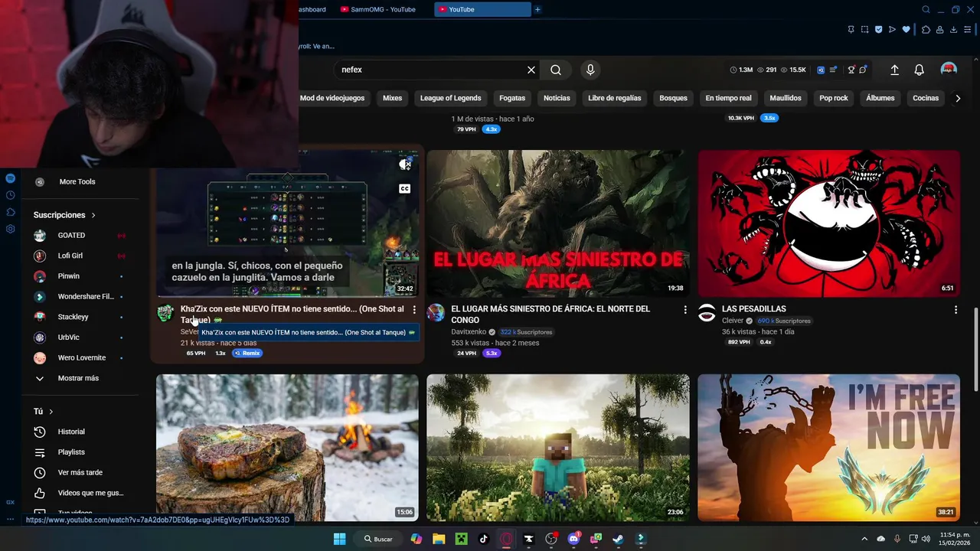This screenshot has width=980, height=551.
Task: Filter by Mixes chip
Action: click(392, 98)
